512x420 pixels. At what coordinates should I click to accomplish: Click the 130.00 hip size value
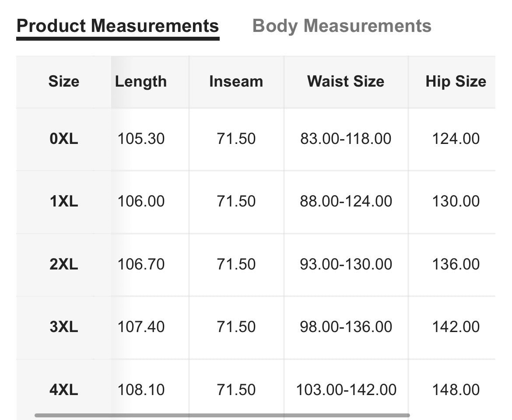click(x=456, y=201)
